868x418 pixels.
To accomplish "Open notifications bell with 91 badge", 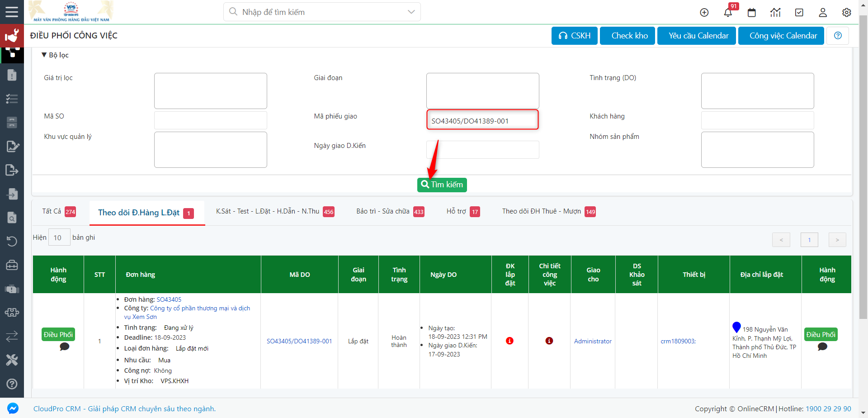I will (728, 12).
